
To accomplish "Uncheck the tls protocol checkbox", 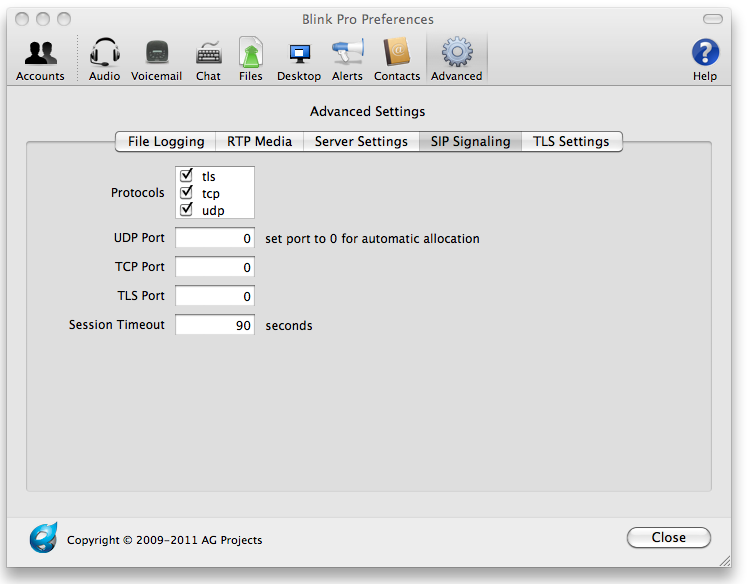I will [x=186, y=175].
